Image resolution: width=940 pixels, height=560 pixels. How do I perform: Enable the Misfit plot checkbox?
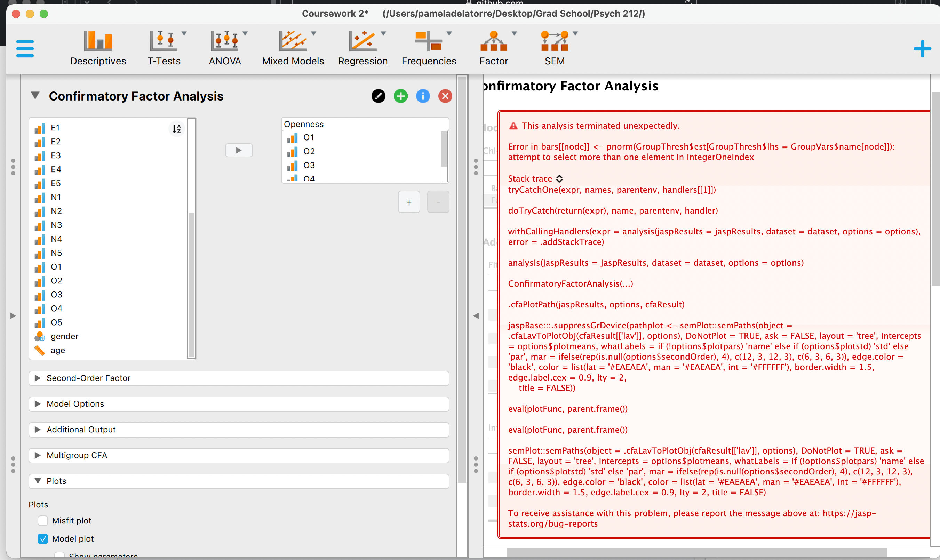(43, 520)
